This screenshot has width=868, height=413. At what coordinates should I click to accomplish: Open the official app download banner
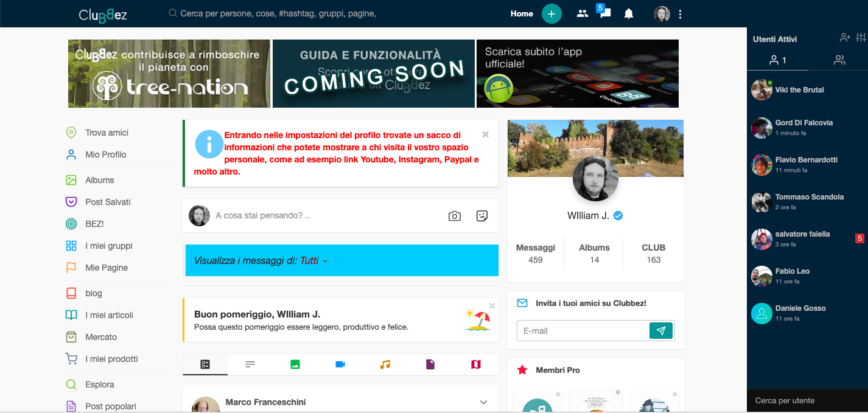(578, 74)
